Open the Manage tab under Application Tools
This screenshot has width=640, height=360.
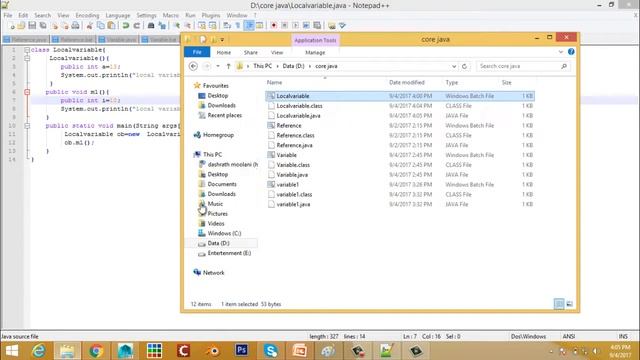click(315, 53)
